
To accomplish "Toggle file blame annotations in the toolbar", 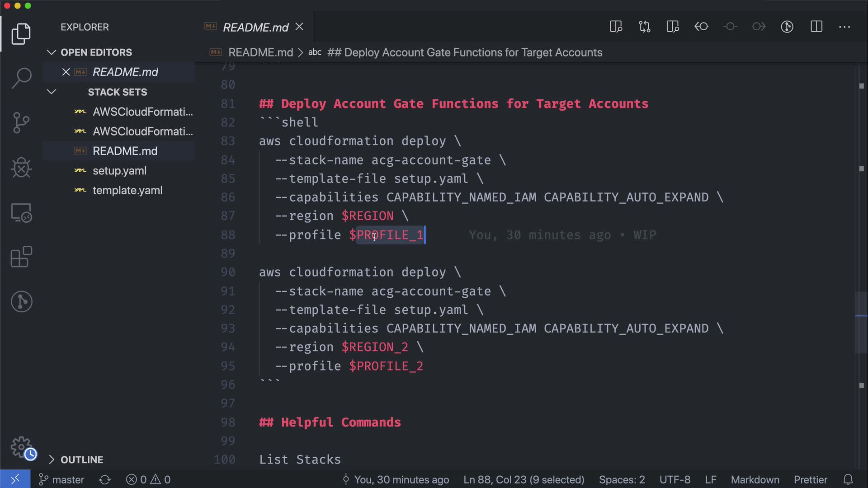I will tap(787, 27).
